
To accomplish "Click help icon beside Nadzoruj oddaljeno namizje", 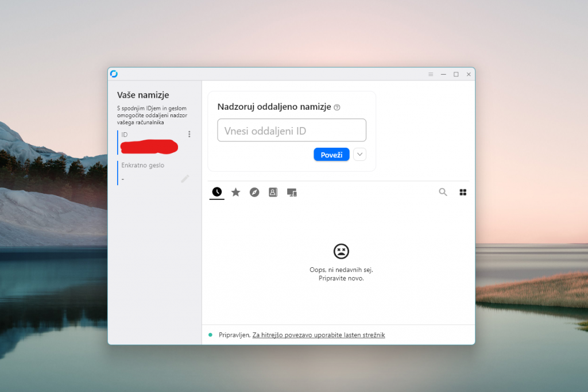I will [337, 107].
